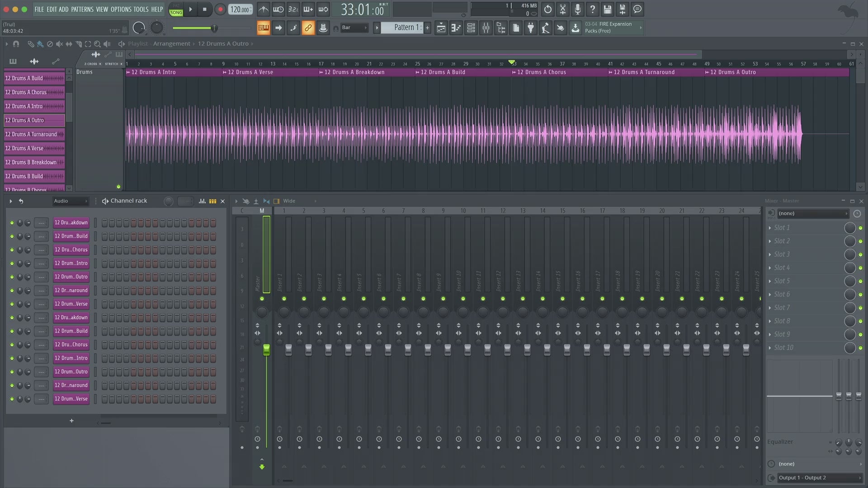868x488 pixels.
Task: Open the Channel rack view icon
Action: 471,28
